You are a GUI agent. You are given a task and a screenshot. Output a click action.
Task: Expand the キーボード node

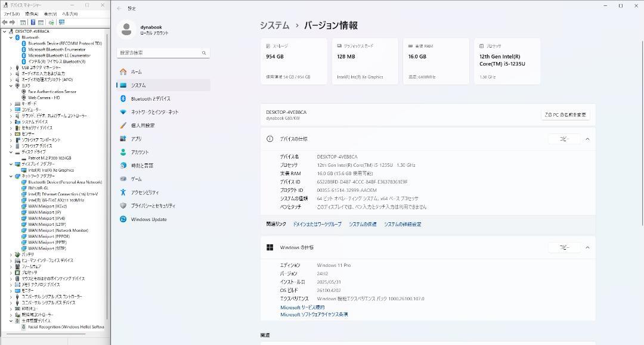[11, 104]
